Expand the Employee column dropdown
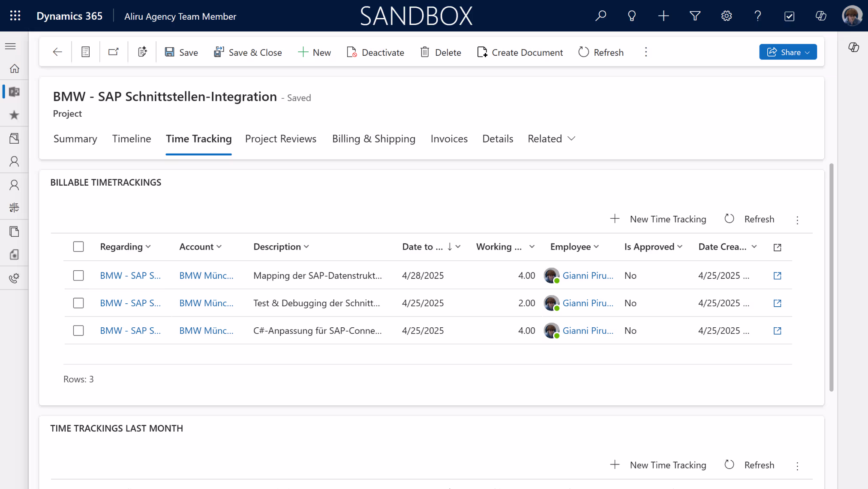Viewport: 868px width, 489px height. [596, 247]
